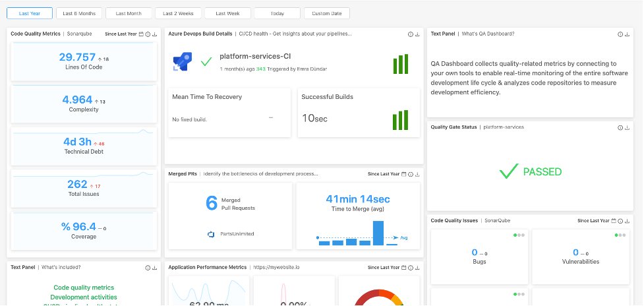Select the Last Week date filter
The height and width of the screenshot is (306, 644).
pyautogui.click(x=227, y=13)
